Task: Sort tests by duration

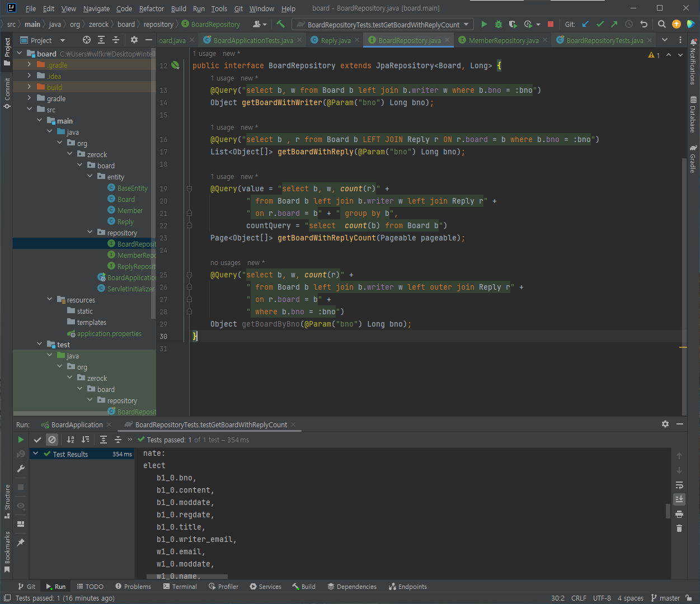Action: coord(85,440)
